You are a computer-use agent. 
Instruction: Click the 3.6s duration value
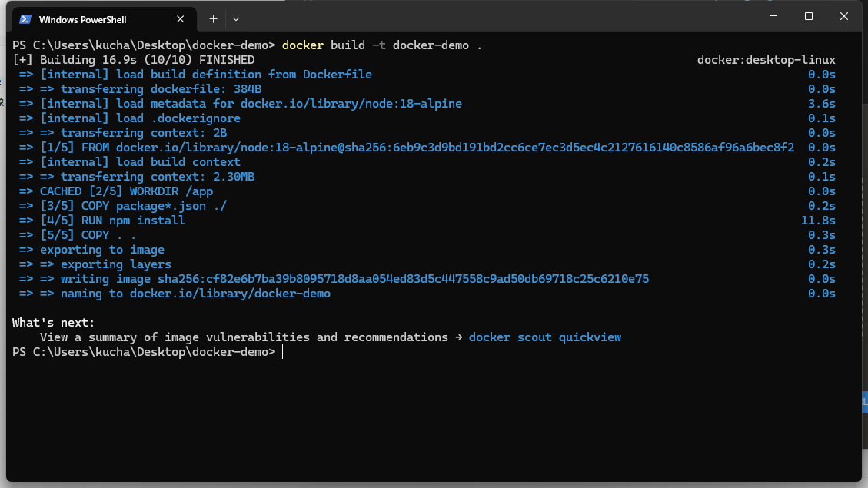(x=822, y=104)
